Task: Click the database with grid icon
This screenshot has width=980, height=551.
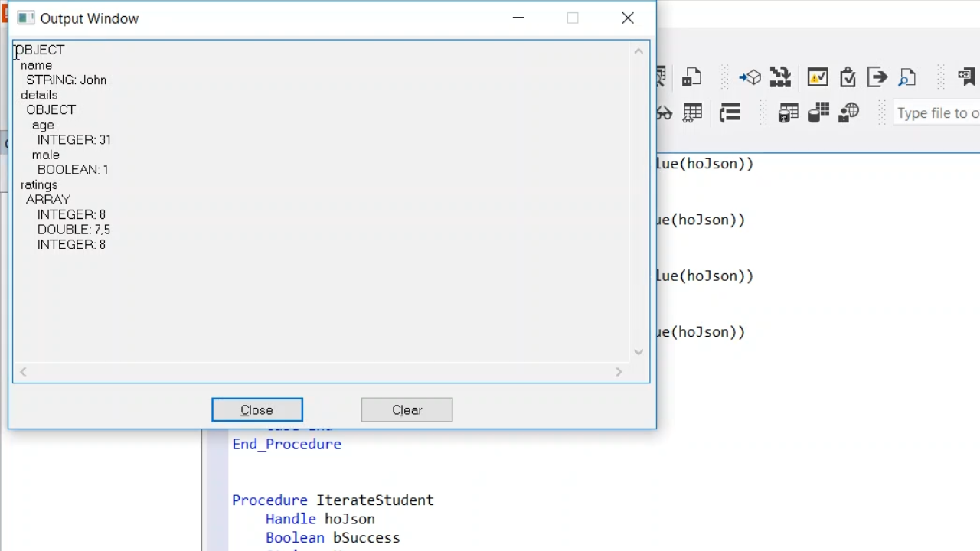Action: pyautogui.click(x=818, y=113)
